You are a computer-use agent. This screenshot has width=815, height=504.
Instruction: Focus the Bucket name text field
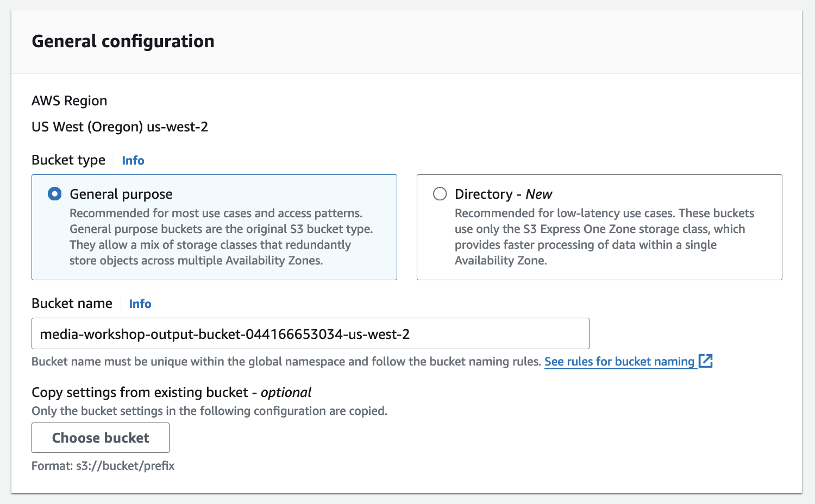click(310, 333)
